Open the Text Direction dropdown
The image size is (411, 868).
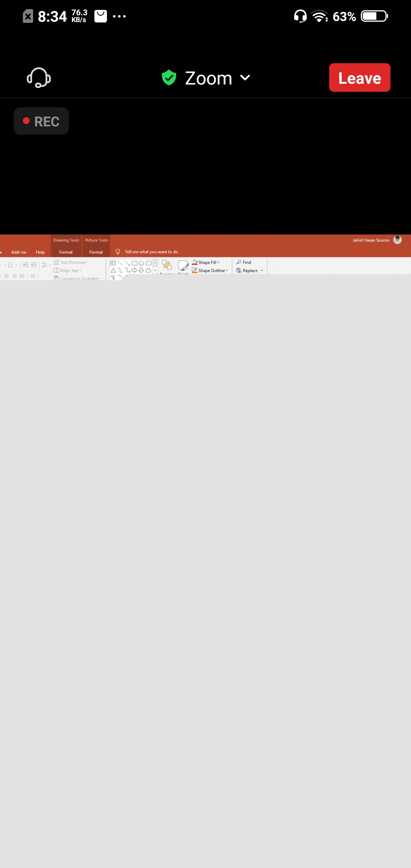[x=71, y=262]
